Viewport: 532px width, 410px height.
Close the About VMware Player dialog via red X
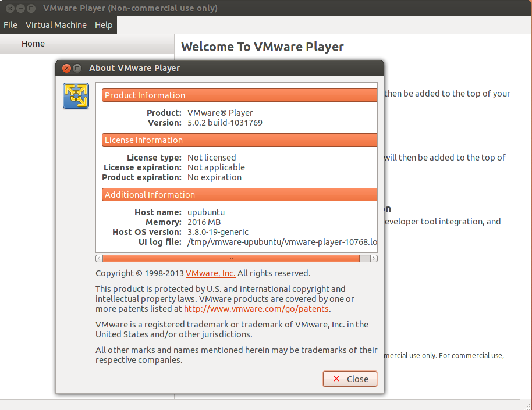67,68
